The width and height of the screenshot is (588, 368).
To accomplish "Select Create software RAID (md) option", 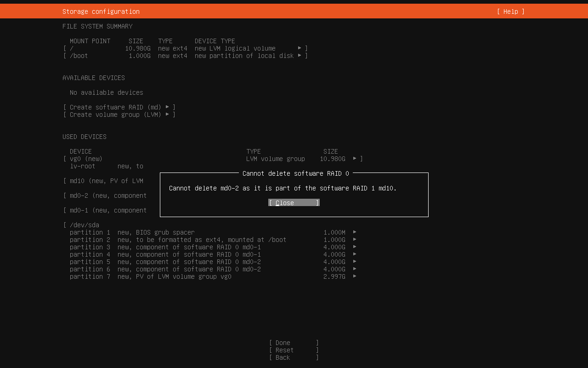I will pos(119,107).
